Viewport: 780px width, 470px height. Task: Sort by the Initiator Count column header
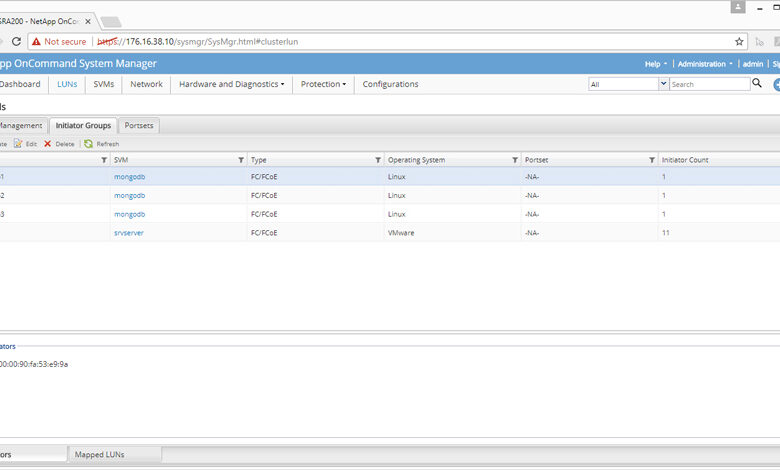[685, 160]
